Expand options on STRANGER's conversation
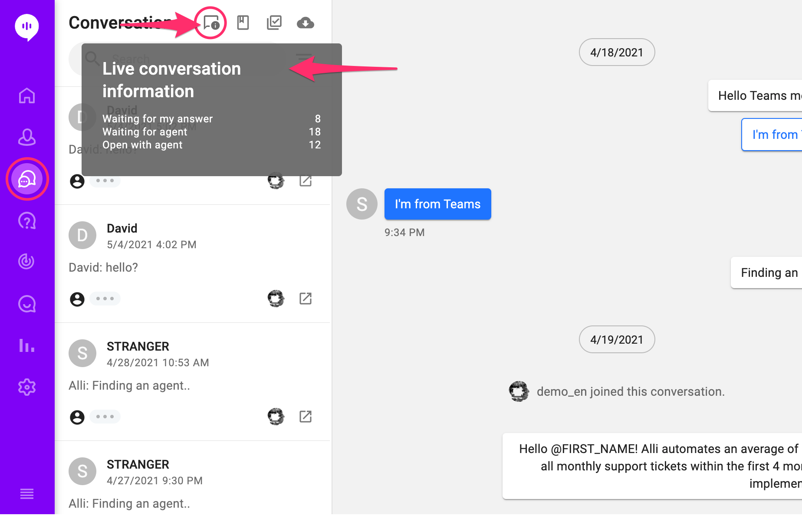 105,417
